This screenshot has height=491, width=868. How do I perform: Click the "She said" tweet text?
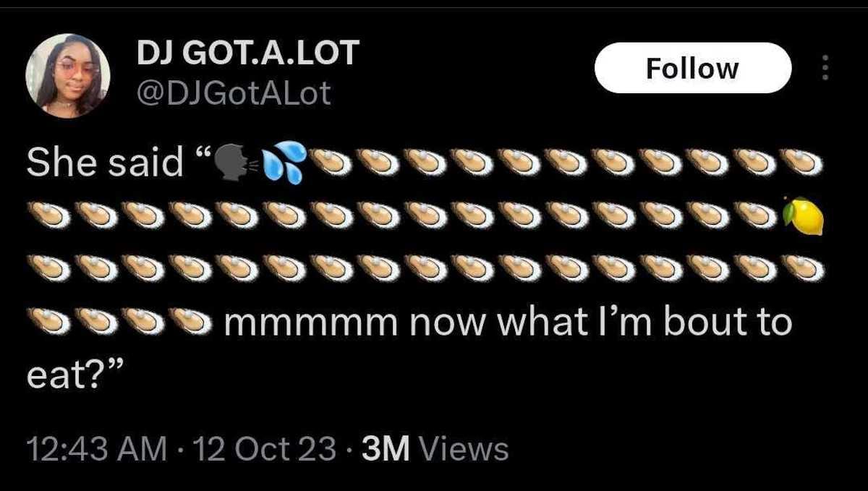[x=104, y=163]
